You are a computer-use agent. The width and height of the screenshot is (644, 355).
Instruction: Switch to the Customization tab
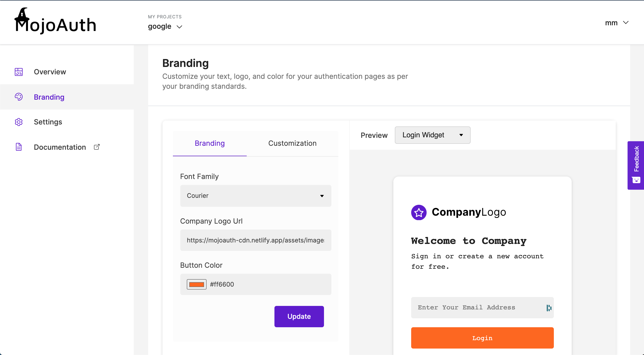(292, 143)
